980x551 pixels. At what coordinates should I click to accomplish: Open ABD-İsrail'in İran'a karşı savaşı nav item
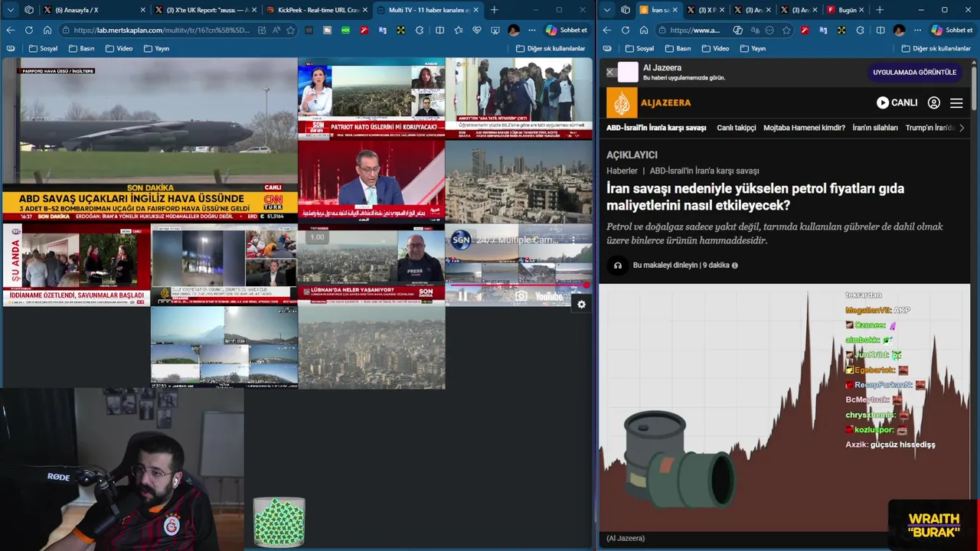(x=656, y=128)
